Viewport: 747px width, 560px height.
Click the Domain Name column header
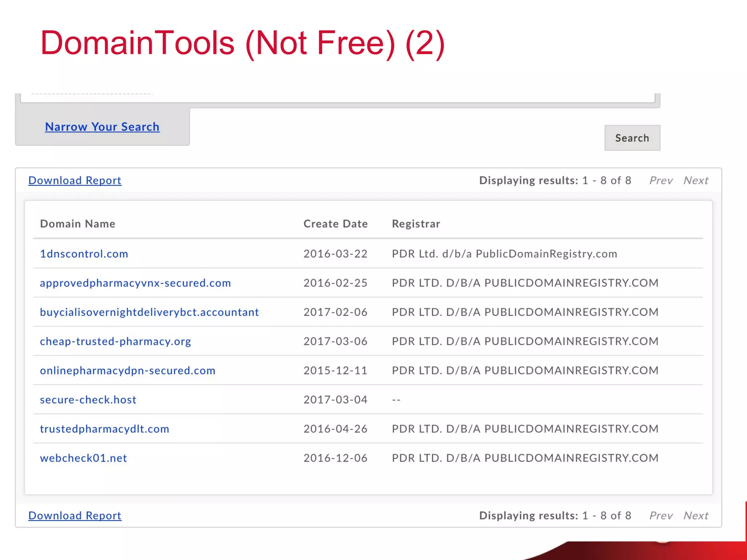click(x=78, y=224)
